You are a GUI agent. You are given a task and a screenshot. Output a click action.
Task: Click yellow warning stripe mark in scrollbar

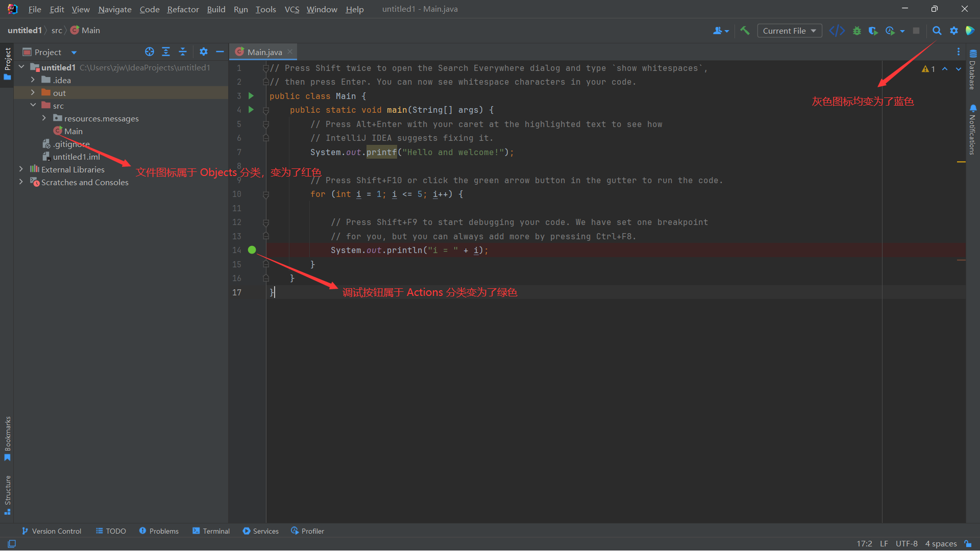point(961,162)
